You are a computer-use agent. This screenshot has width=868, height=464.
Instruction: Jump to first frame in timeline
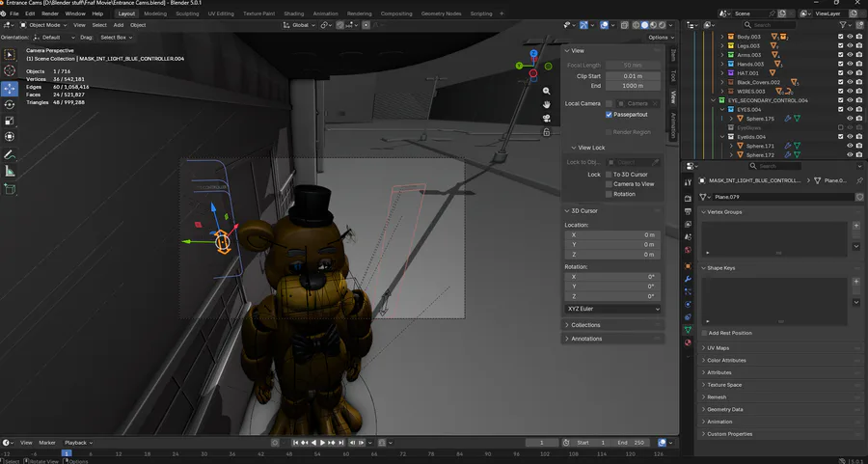click(296, 443)
